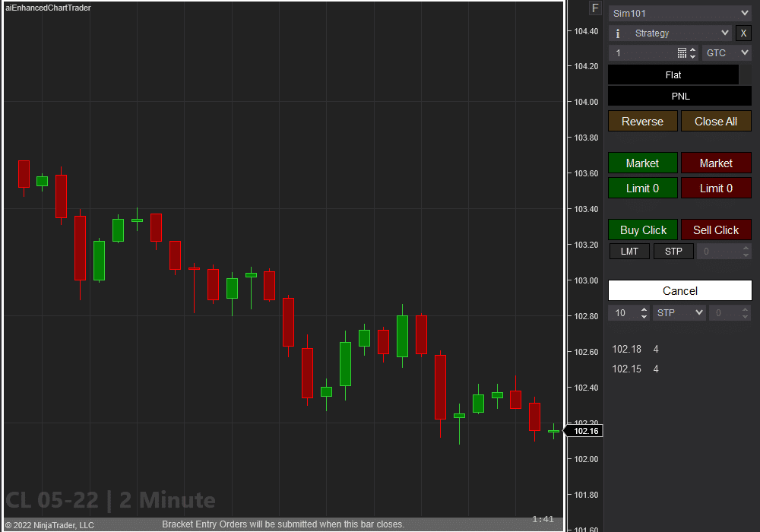Viewport: 760px width, 532px height.
Task: Click Reverse to flip the position
Action: tap(642, 121)
